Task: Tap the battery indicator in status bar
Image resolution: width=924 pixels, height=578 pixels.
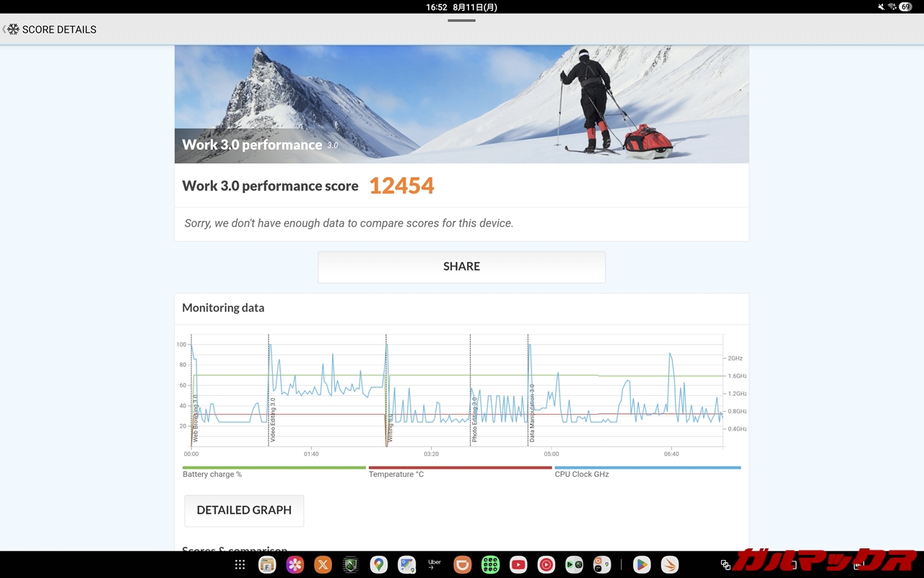Action: click(x=905, y=7)
